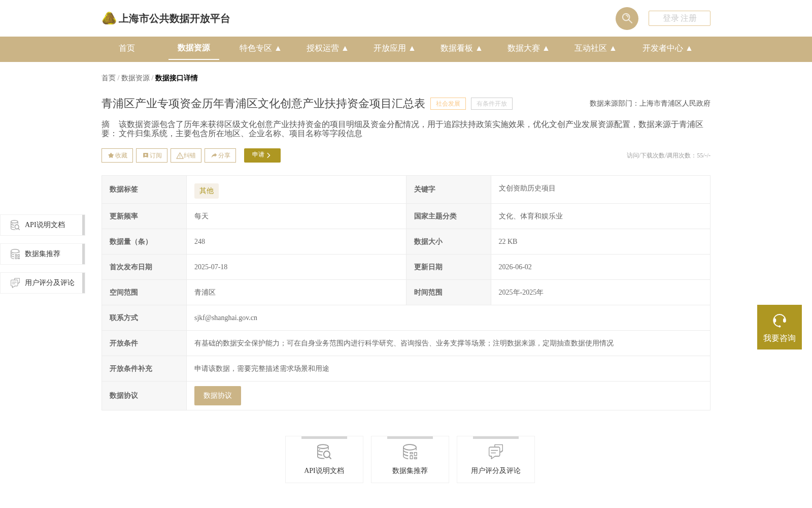This screenshot has height=508, width=812.
Task: Click the time range 2025年-2025年
Action: (521, 293)
